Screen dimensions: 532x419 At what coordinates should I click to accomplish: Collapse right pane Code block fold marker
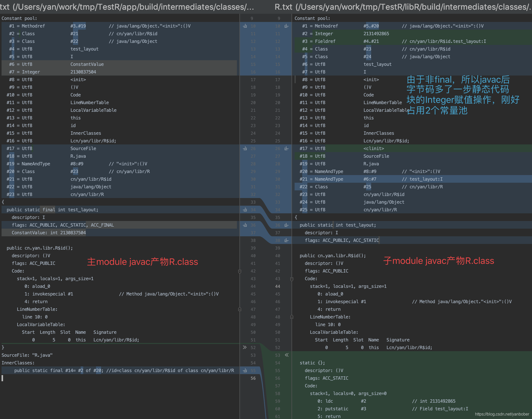(x=292, y=279)
